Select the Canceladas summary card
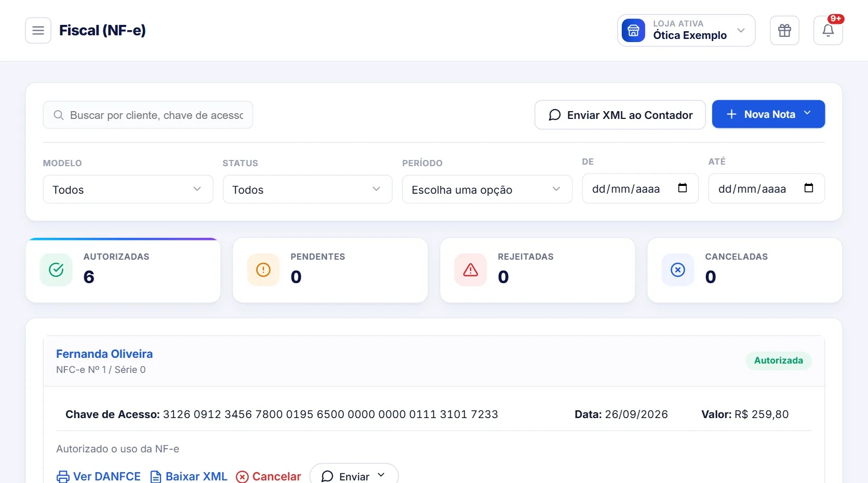The image size is (868, 483). pyautogui.click(x=745, y=270)
